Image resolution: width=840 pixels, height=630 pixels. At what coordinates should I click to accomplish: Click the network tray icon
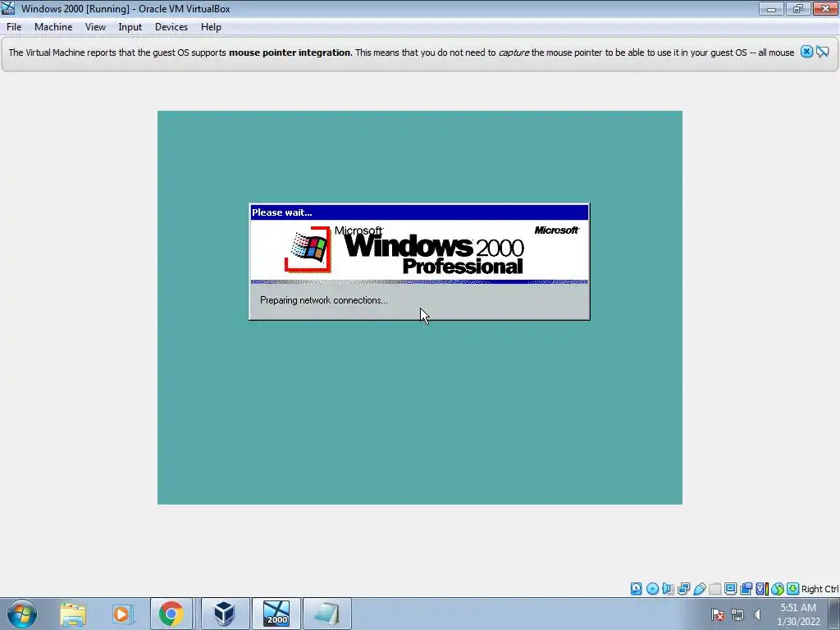[x=737, y=614]
